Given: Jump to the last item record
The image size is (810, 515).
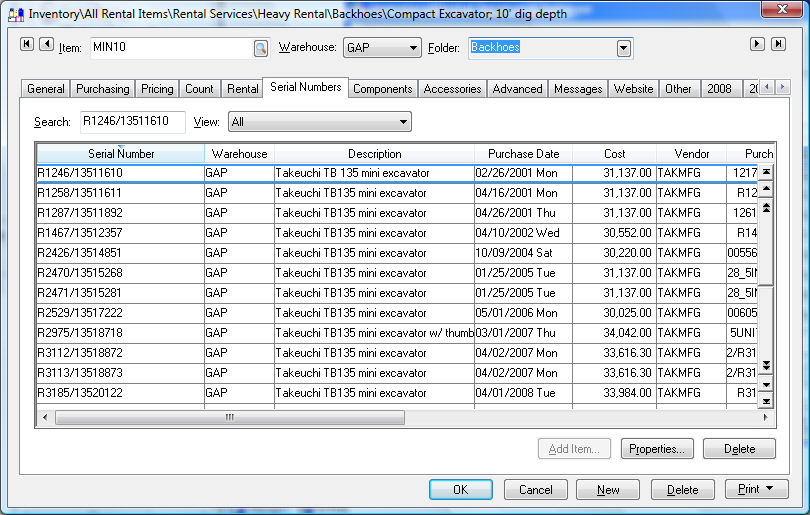Looking at the screenshot, I should click(776, 44).
